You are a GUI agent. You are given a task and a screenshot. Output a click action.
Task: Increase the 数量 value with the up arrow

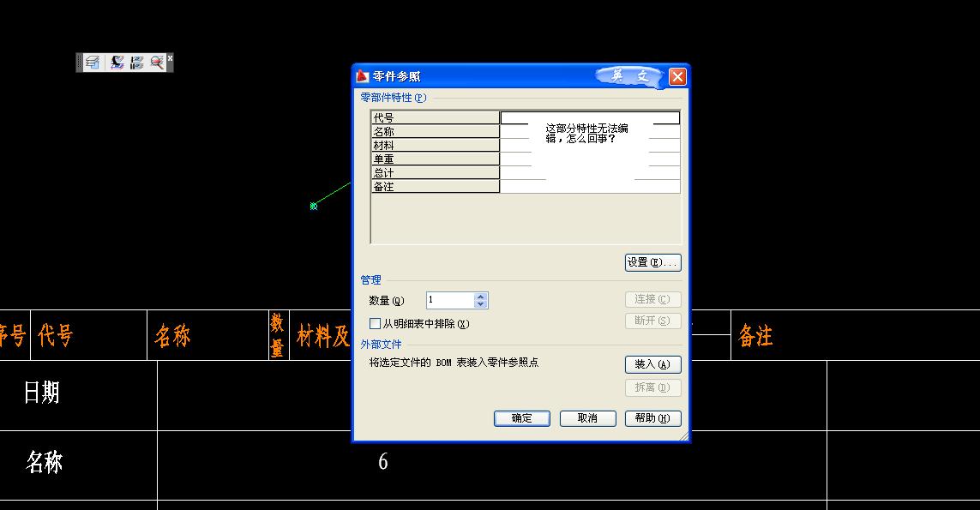click(x=480, y=297)
